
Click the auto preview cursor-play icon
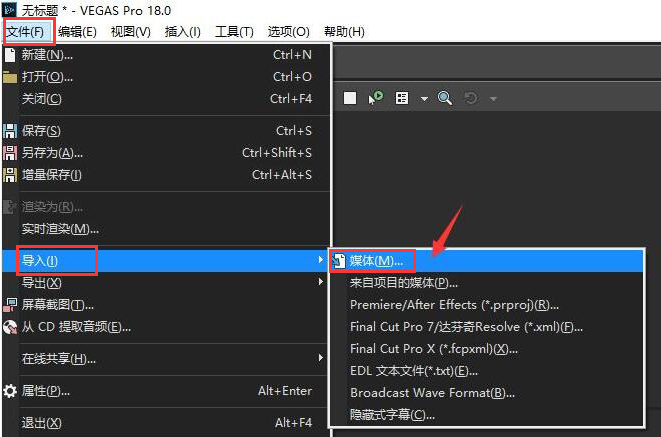tap(376, 98)
